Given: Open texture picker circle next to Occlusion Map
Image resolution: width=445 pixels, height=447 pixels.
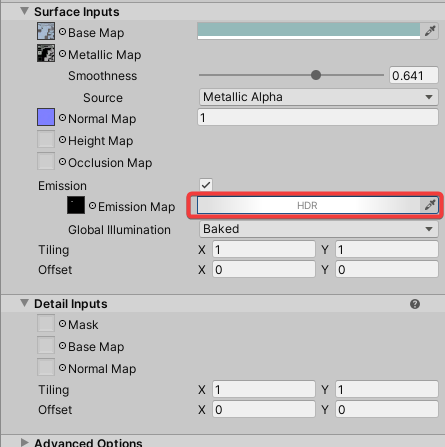Looking at the screenshot, I should [x=62, y=162].
